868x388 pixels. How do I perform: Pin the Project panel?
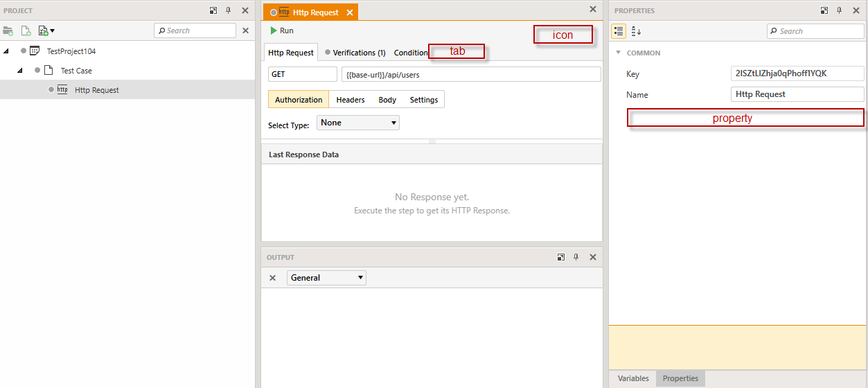pyautogui.click(x=229, y=11)
